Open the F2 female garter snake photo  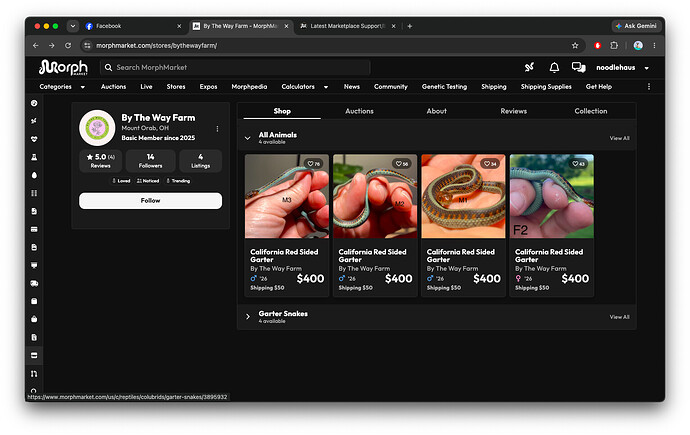tap(551, 196)
